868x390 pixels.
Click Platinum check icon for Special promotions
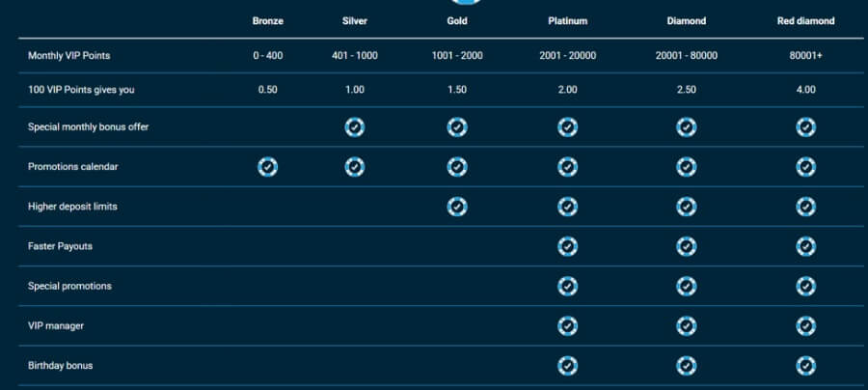coord(567,287)
